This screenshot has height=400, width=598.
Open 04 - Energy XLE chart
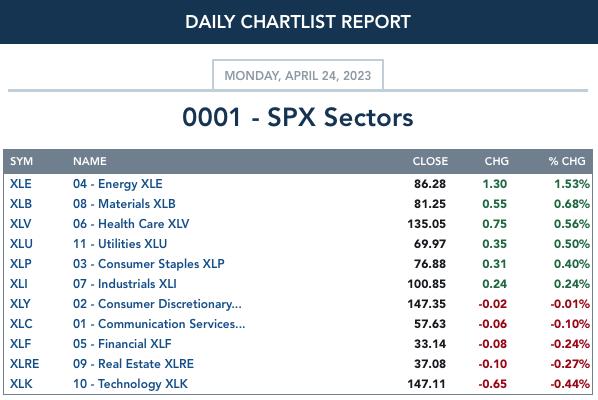pos(117,184)
